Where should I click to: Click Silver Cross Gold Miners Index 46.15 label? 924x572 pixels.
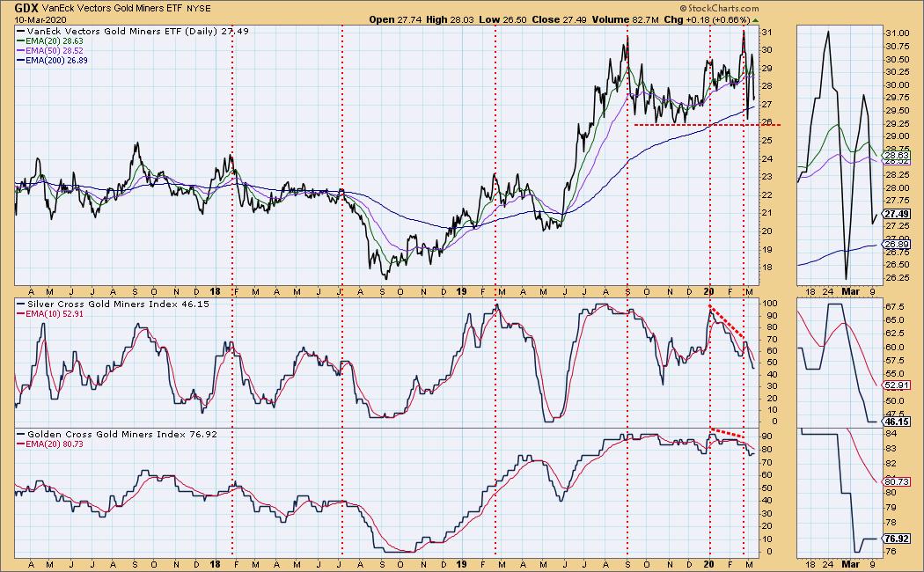point(118,304)
